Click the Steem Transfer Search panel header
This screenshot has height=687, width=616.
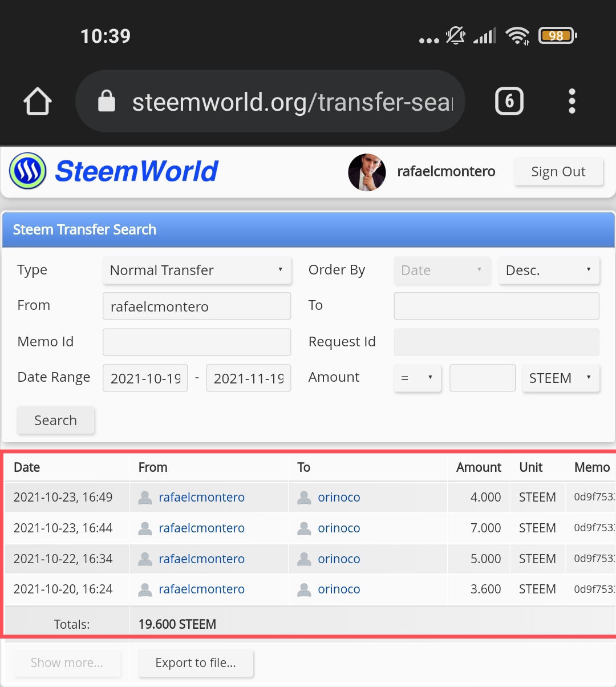(308, 229)
